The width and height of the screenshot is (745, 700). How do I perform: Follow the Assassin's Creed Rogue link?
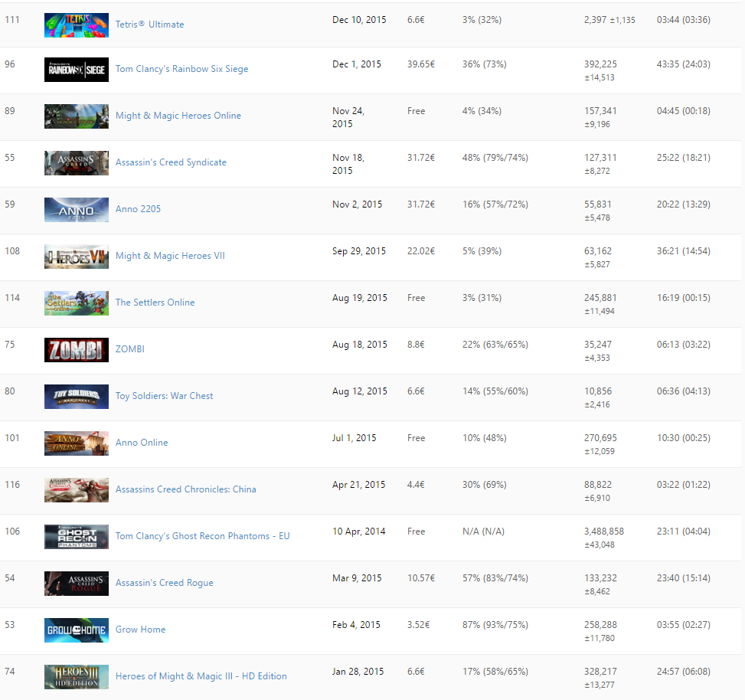click(x=165, y=583)
